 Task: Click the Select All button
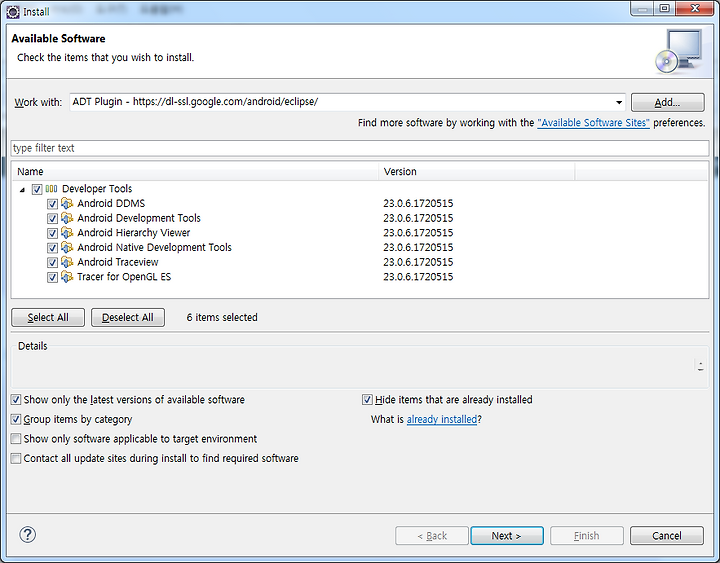click(x=48, y=317)
